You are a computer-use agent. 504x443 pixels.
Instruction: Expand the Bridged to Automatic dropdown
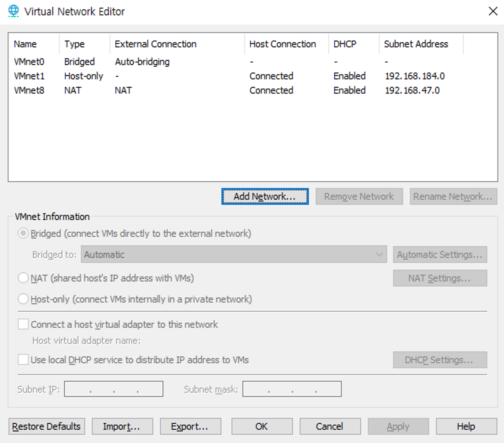coord(234,254)
